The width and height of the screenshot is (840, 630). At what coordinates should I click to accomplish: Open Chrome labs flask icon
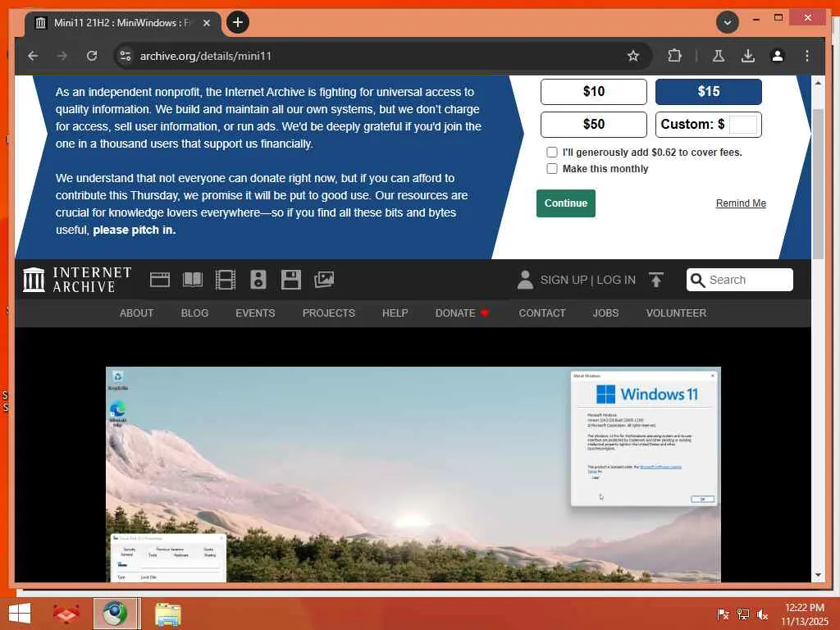(x=719, y=56)
